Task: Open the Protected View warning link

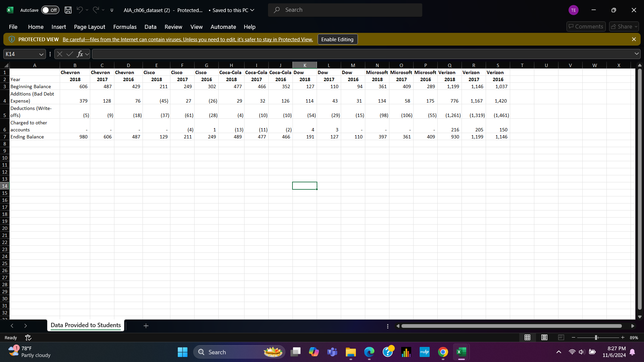Action: pos(187,39)
